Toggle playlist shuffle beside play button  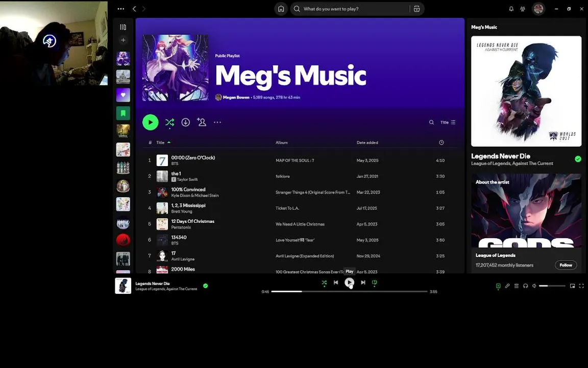click(x=169, y=122)
